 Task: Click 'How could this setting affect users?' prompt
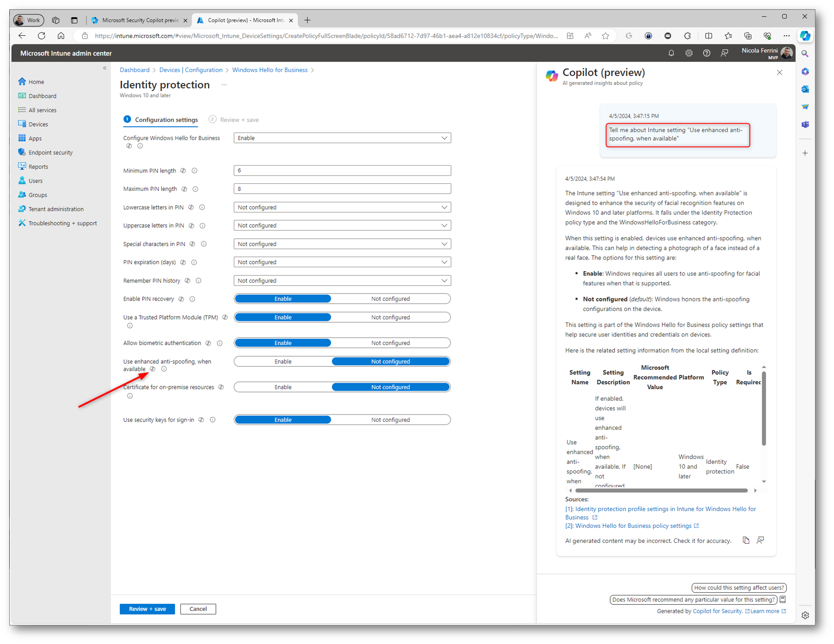coord(739,588)
